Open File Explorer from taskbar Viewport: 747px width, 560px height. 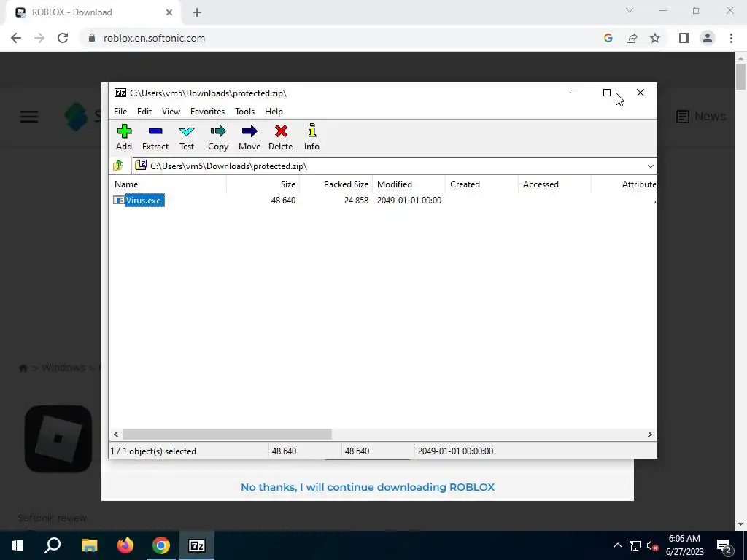point(89,545)
